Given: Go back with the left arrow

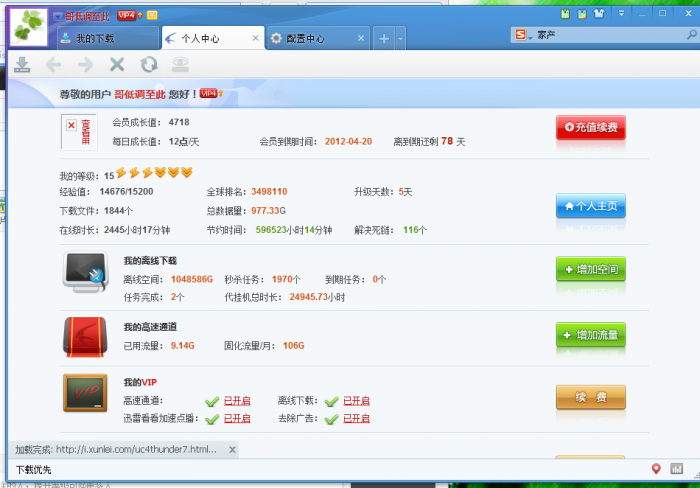Looking at the screenshot, I should tap(54, 65).
